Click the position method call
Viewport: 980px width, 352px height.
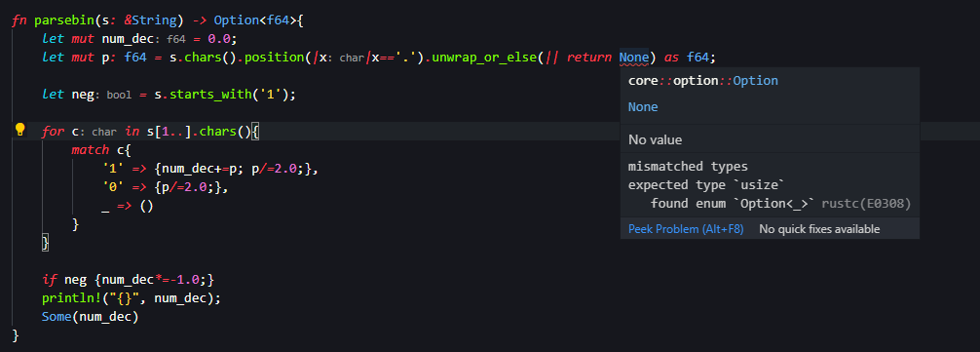click(274, 58)
